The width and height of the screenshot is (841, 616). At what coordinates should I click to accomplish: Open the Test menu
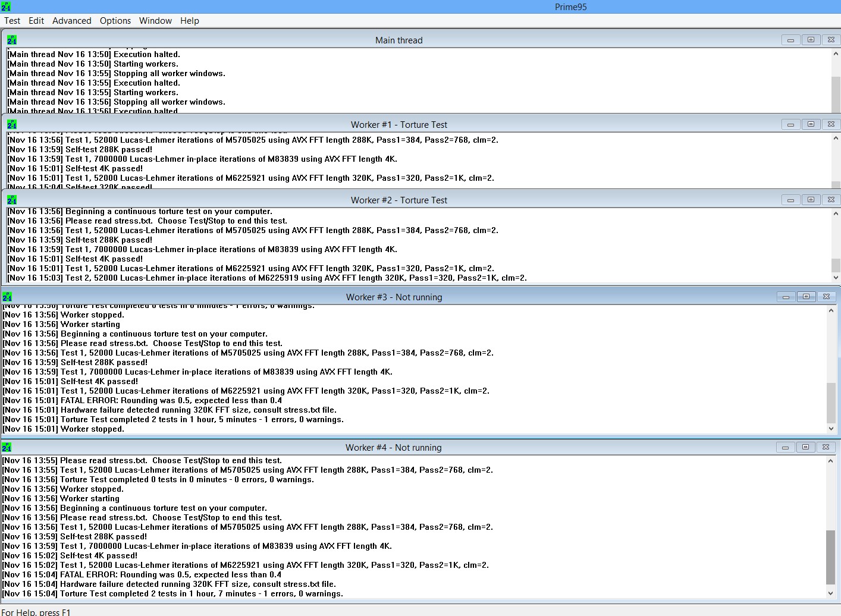pyautogui.click(x=12, y=21)
